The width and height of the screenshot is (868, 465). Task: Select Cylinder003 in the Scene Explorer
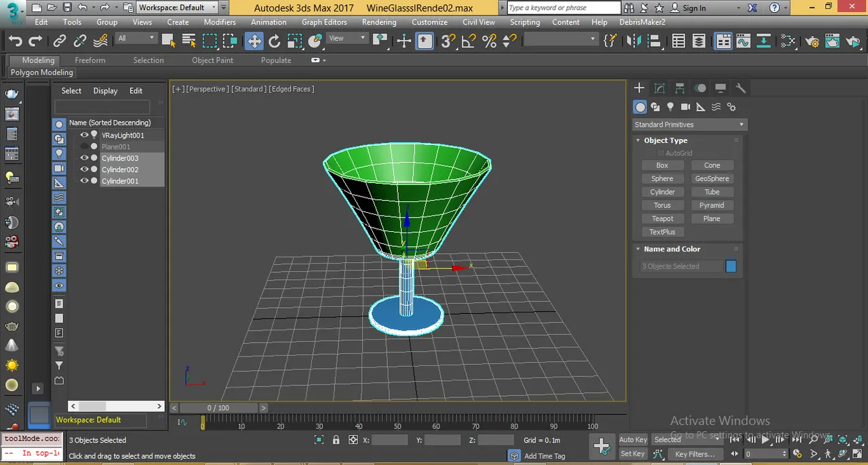(120, 158)
